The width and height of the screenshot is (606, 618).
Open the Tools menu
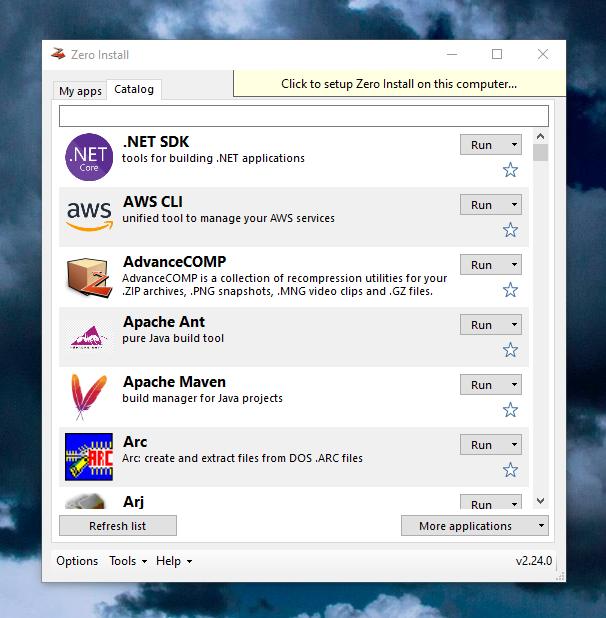click(x=128, y=561)
